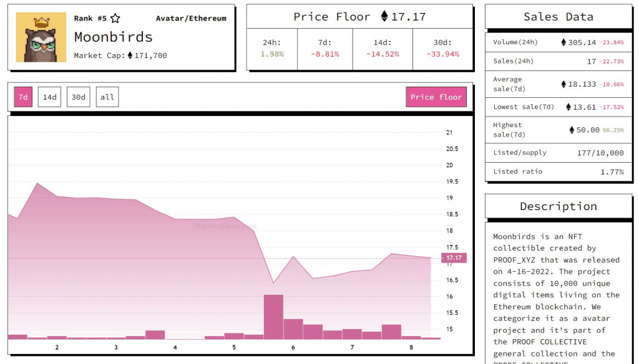Click the Ethereum icon beside Average sale value
This screenshot has width=639, height=364.
point(563,84)
